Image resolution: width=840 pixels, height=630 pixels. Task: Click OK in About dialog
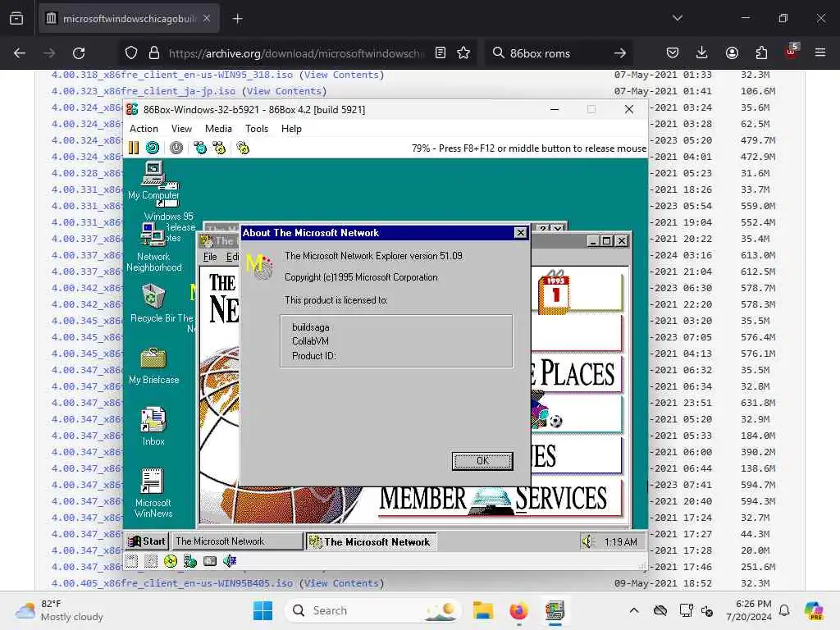pos(482,461)
